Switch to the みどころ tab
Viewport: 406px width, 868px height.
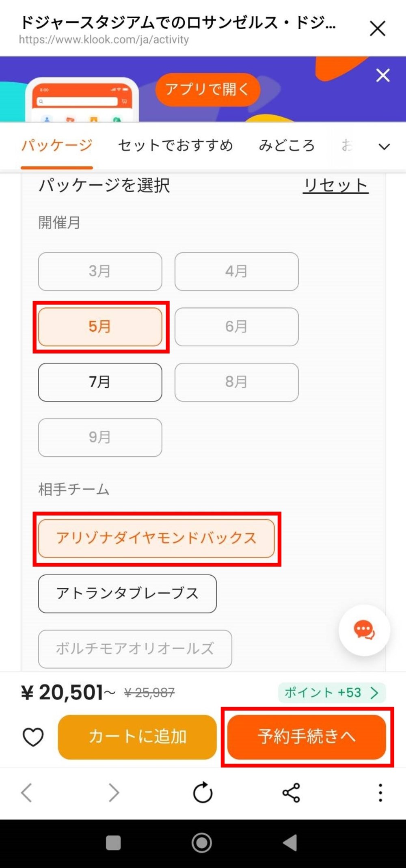click(x=287, y=145)
